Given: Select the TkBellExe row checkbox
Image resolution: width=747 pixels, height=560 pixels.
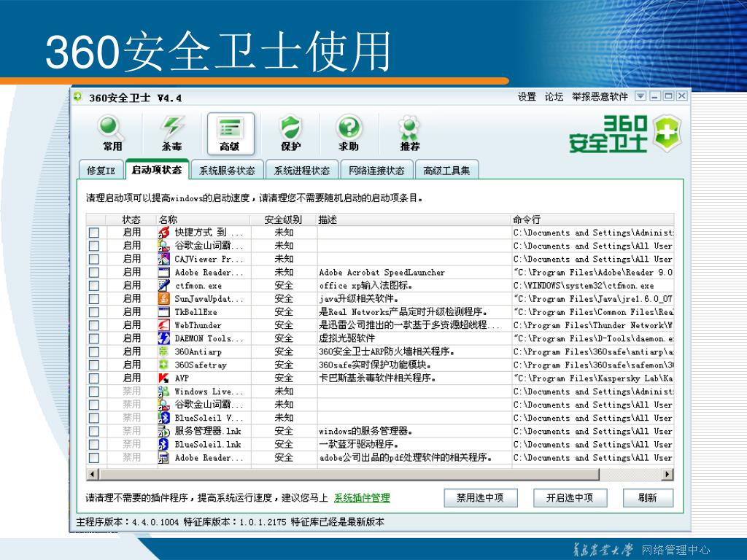Looking at the screenshot, I should click(x=94, y=312).
